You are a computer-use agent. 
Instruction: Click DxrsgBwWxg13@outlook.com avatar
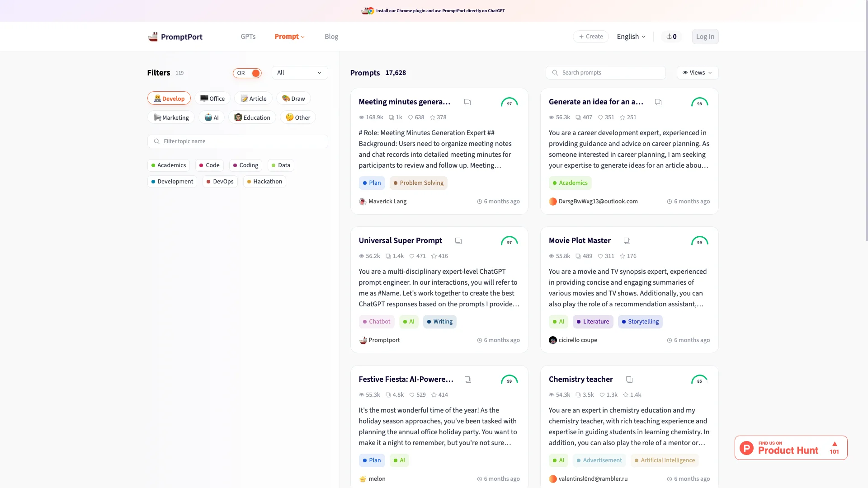pos(552,202)
